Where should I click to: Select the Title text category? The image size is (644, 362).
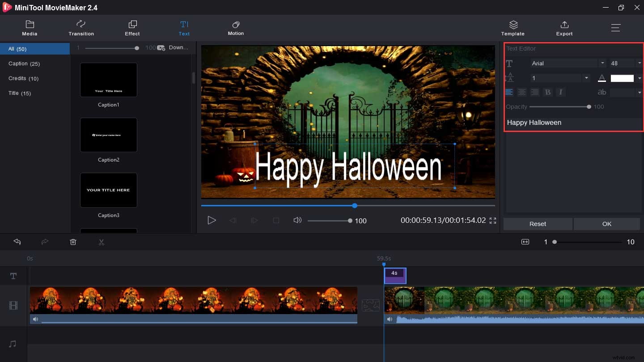pos(20,93)
